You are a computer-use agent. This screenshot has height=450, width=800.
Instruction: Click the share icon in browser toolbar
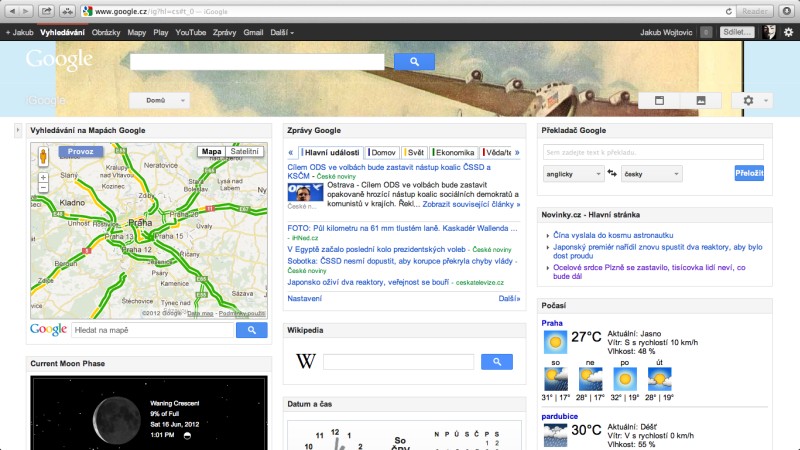(x=46, y=11)
